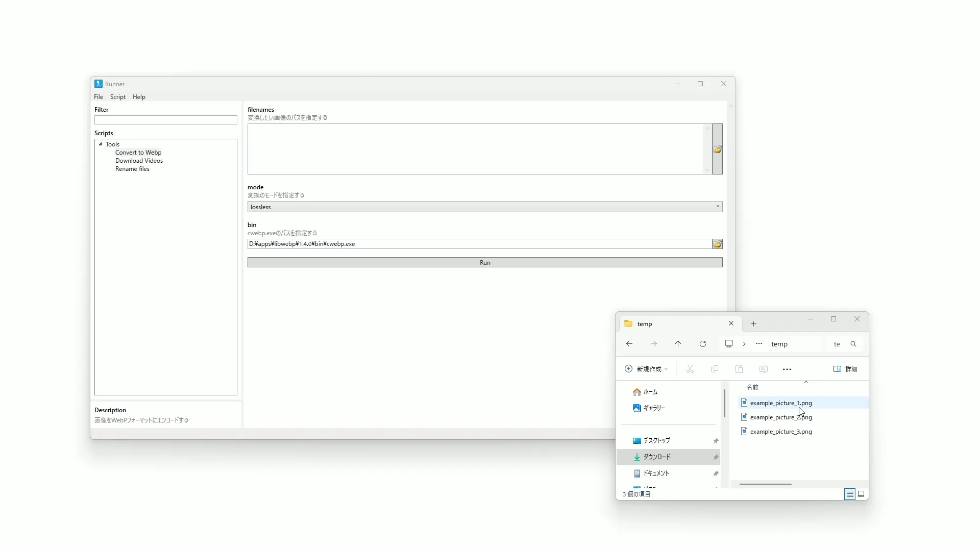Click the Explorer back arrow
980x551 pixels.
pos(629,344)
